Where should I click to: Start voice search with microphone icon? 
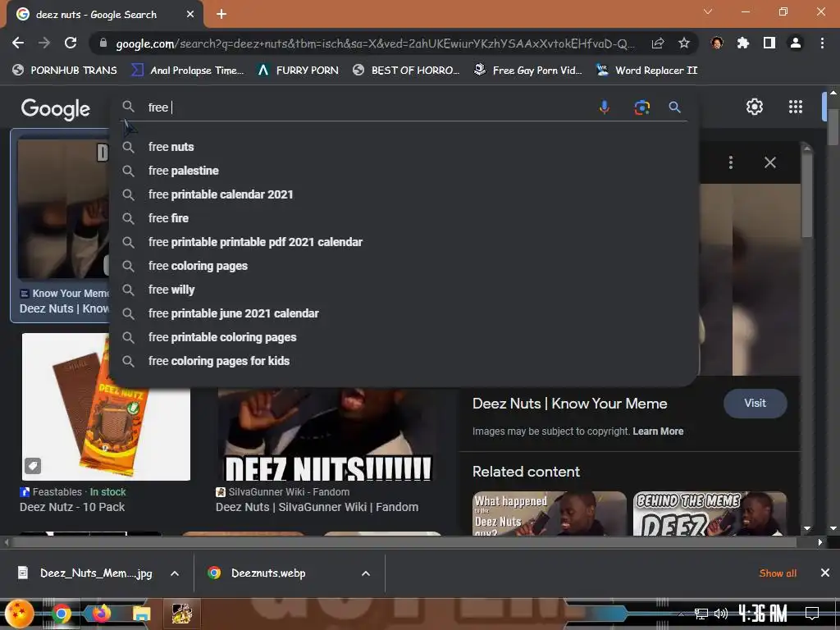point(605,107)
